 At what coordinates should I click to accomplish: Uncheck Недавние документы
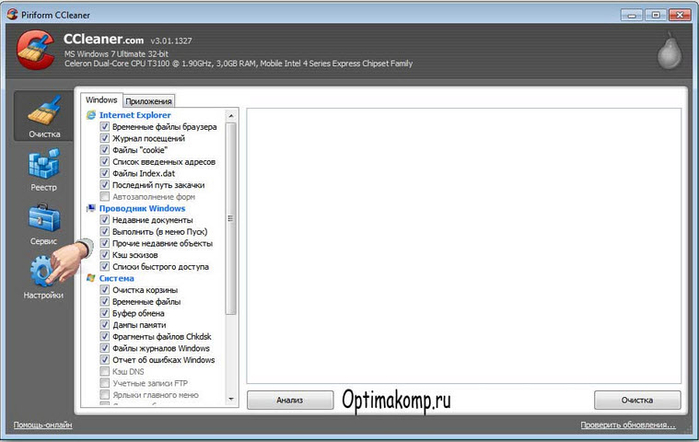(x=104, y=220)
